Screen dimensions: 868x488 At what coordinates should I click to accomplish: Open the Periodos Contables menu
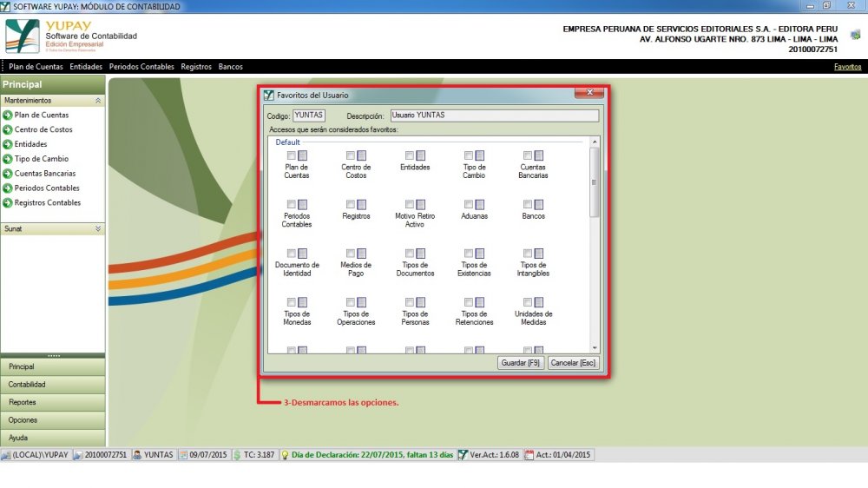tap(141, 67)
